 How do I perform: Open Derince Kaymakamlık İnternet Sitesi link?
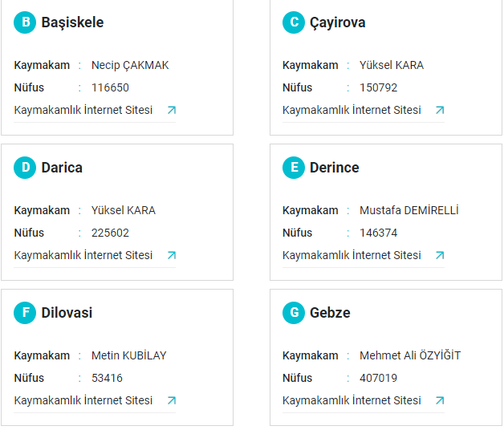pyautogui.click(x=352, y=255)
